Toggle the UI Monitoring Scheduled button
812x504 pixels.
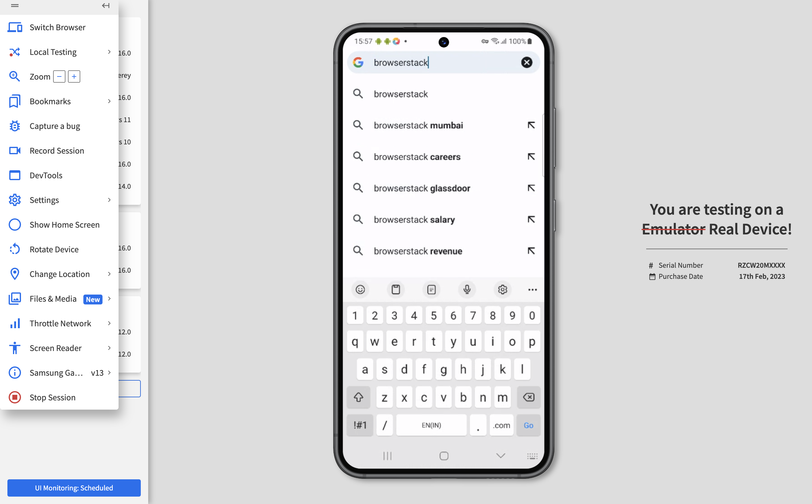click(x=74, y=488)
